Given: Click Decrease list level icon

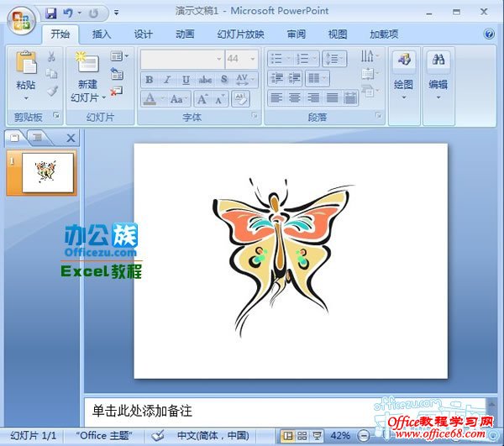Looking at the screenshot, I should 276,78.
